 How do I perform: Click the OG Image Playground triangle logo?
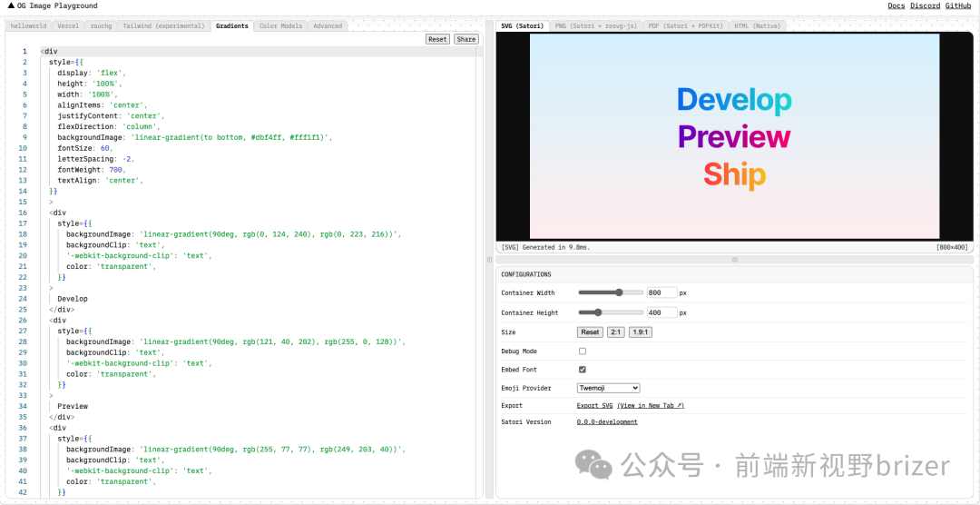(x=11, y=5)
